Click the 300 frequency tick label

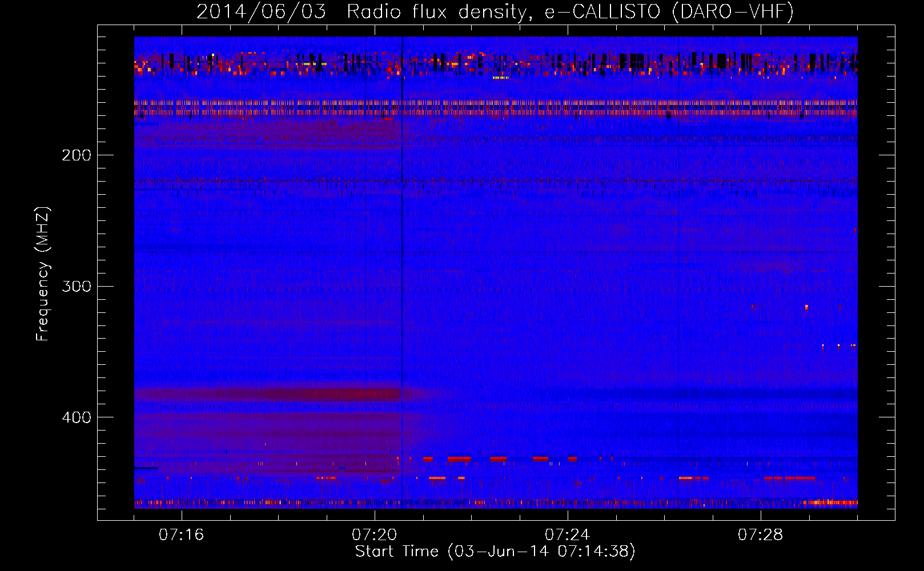tap(77, 286)
